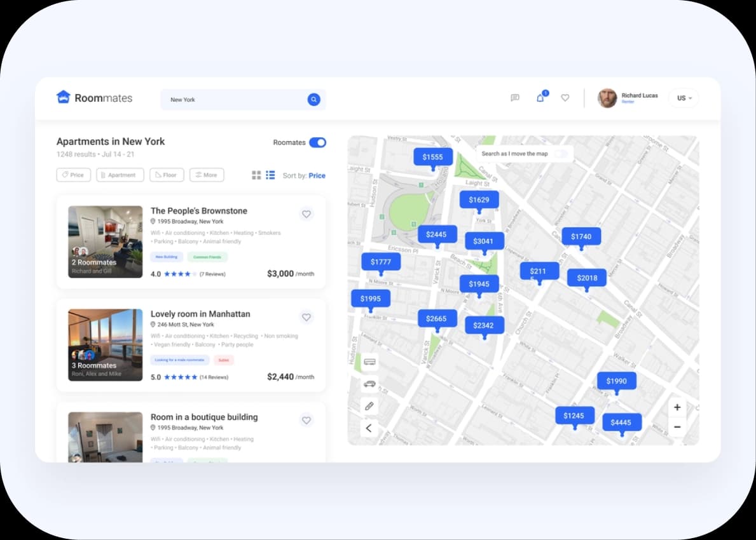Open Room in a boutique building title
Screen dimensions: 756x540
[204, 417]
